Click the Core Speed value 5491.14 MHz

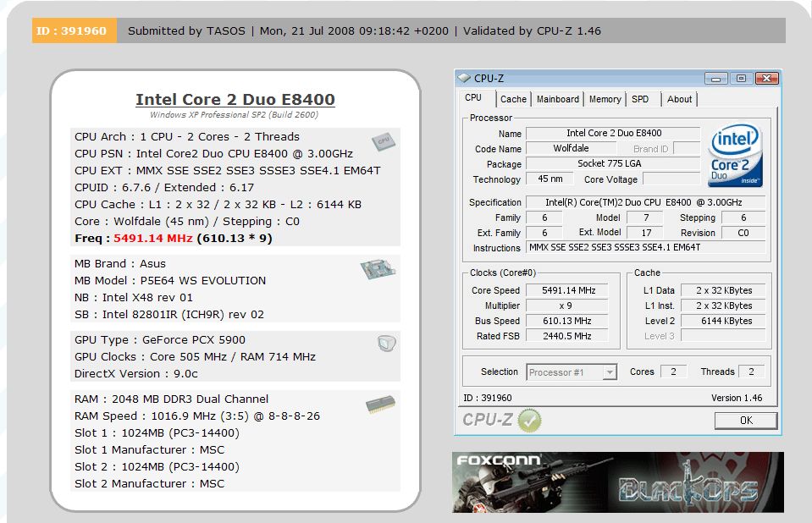[568, 290]
